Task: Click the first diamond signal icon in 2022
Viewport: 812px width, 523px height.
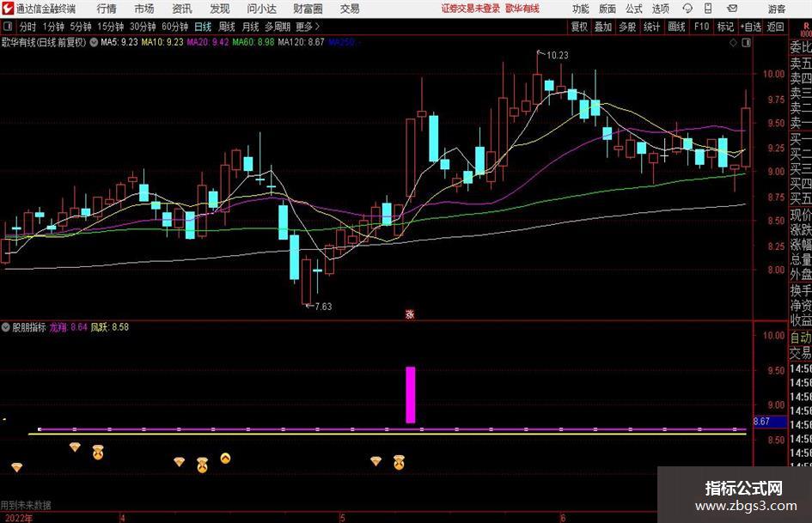Action: [x=16, y=467]
